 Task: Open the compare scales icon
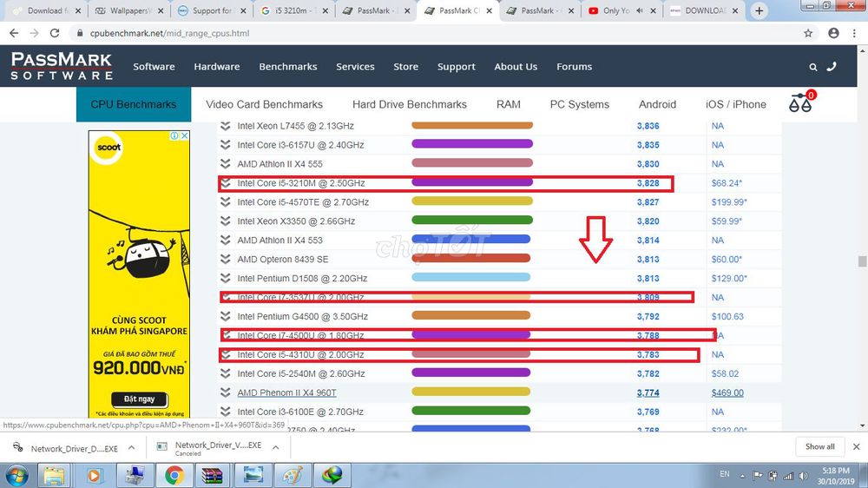[801, 102]
